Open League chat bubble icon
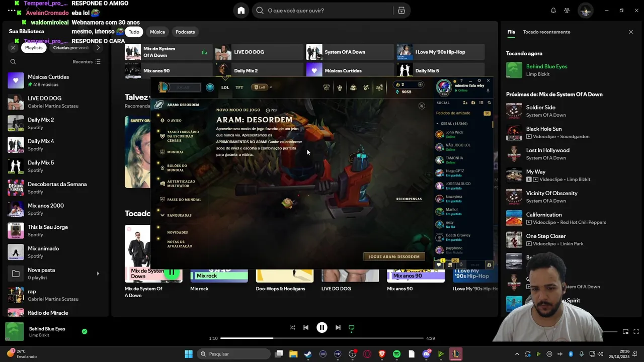The width and height of the screenshot is (644, 362). tap(439, 264)
